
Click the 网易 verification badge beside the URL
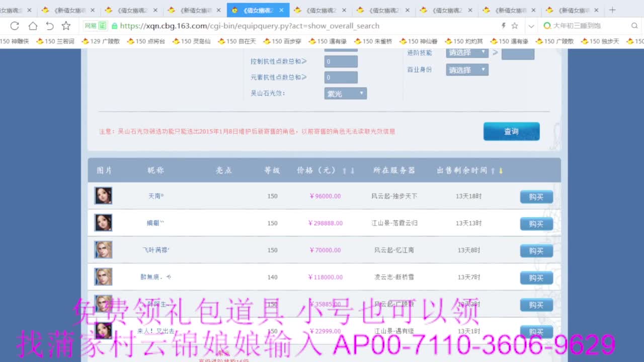tap(95, 26)
